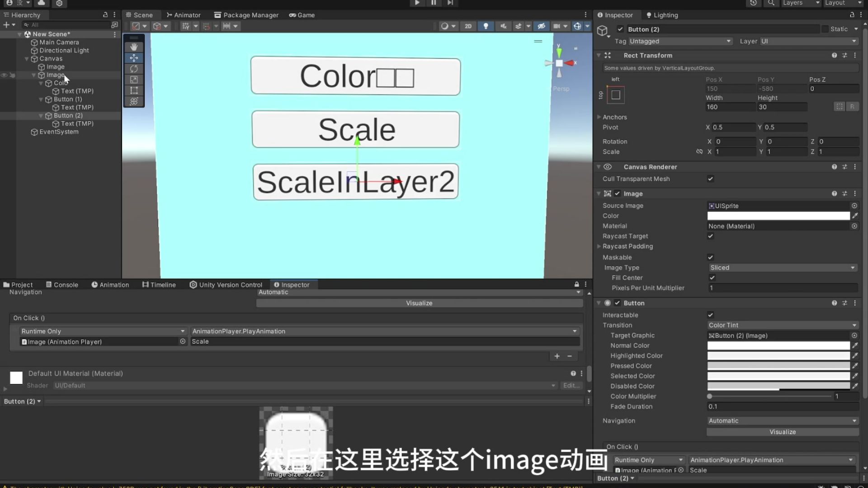Toggle Fill Center checkbox
This screenshot has width=868, height=488.
[712, 278]
